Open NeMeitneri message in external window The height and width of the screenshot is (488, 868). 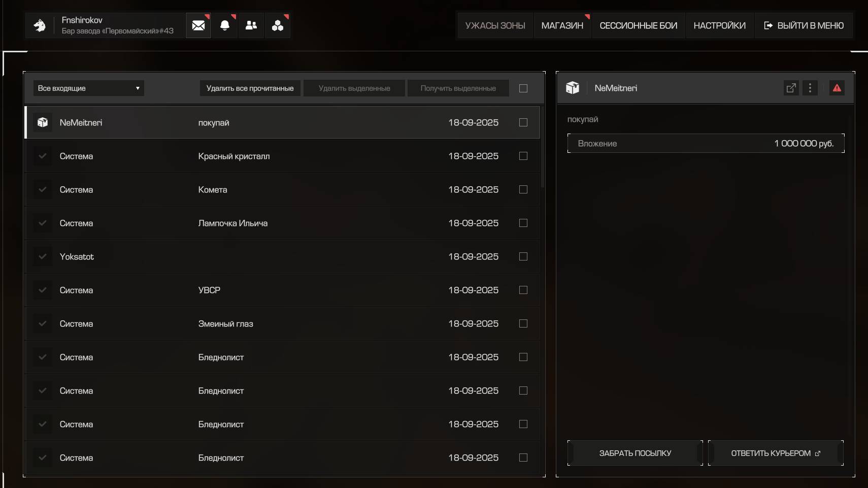(x=791, y=88)
